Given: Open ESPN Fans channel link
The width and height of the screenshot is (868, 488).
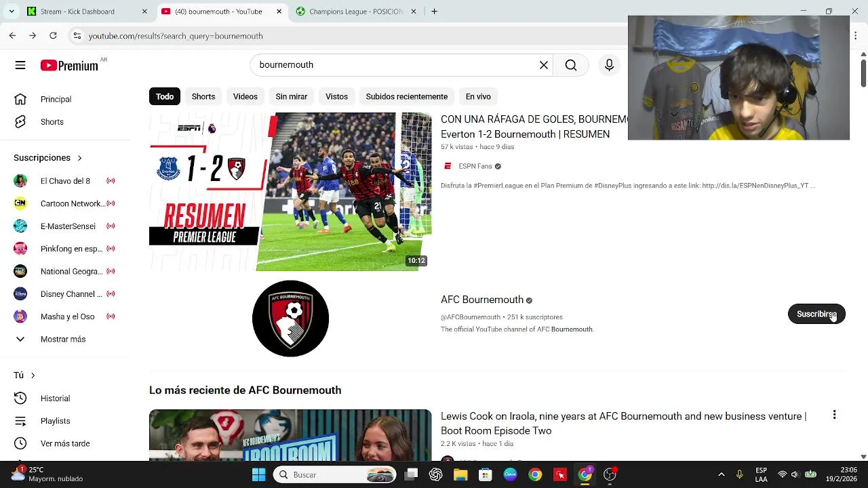Looking at the screenshot, I should click(x=475, y=166).
